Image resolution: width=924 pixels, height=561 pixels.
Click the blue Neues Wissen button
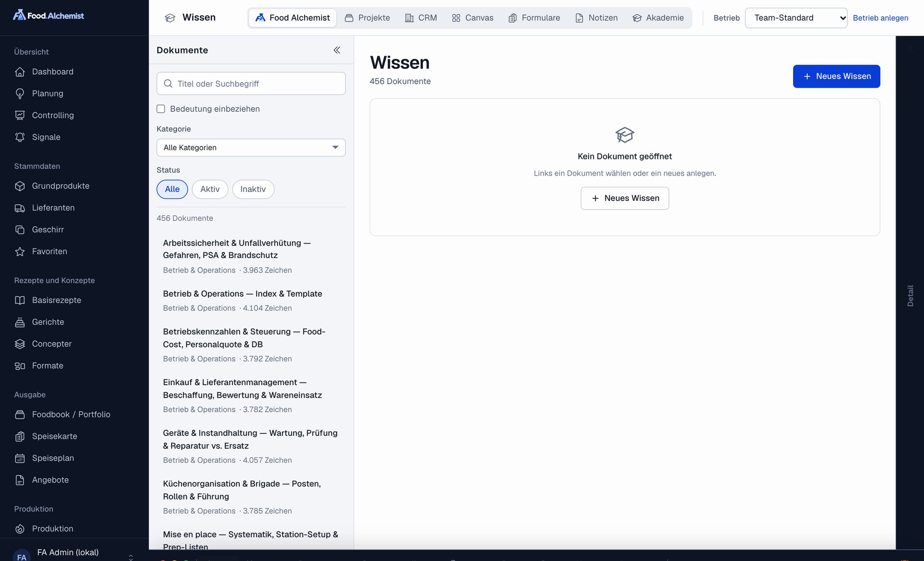click(836, 76)
